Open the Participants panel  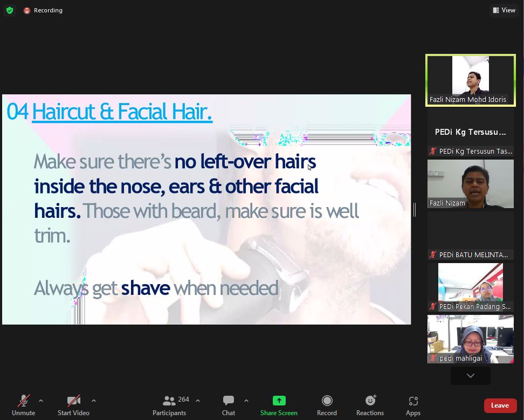coord(169,405)
